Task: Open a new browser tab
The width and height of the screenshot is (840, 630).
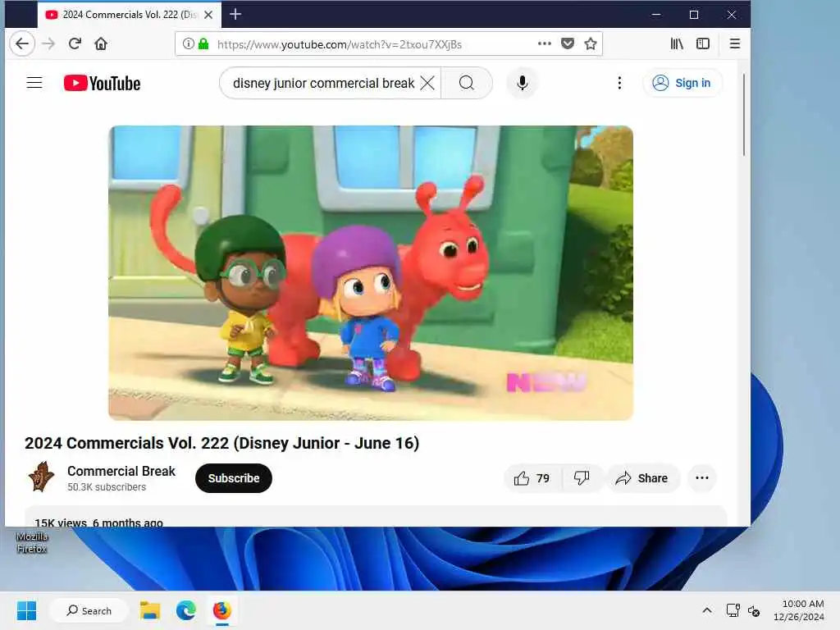Action: click(235, 15)
